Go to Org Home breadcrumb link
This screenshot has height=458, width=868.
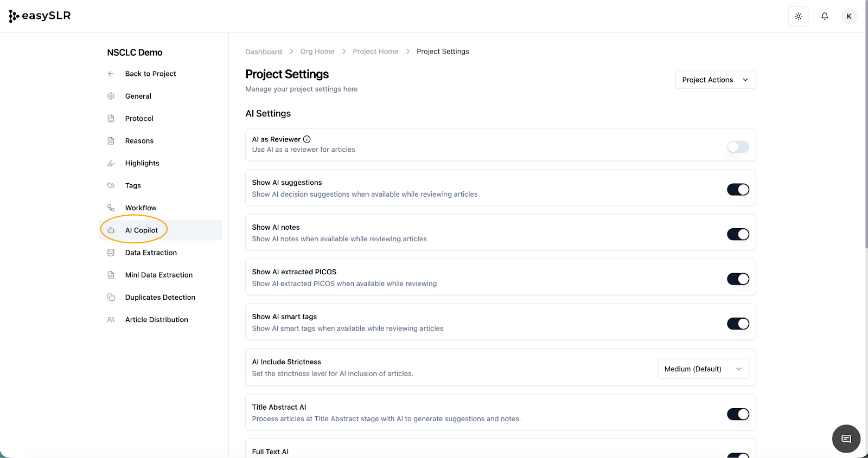317,51
